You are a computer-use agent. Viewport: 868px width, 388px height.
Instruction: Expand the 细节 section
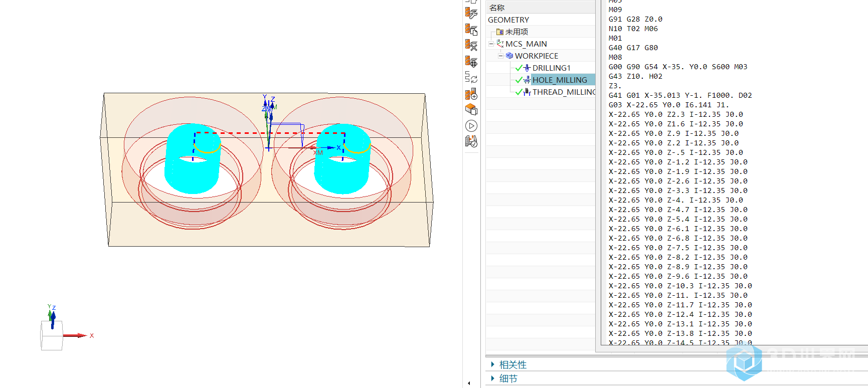[x=493, y=378]
